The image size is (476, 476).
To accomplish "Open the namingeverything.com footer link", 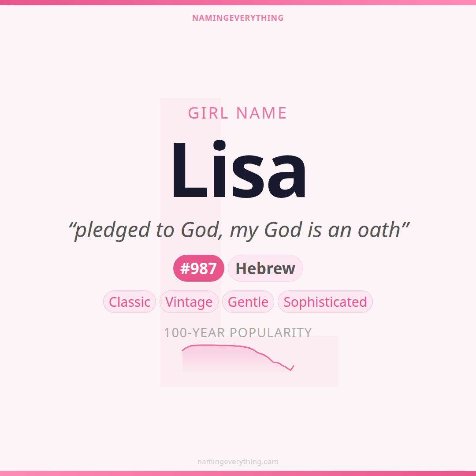I will 238,462.
